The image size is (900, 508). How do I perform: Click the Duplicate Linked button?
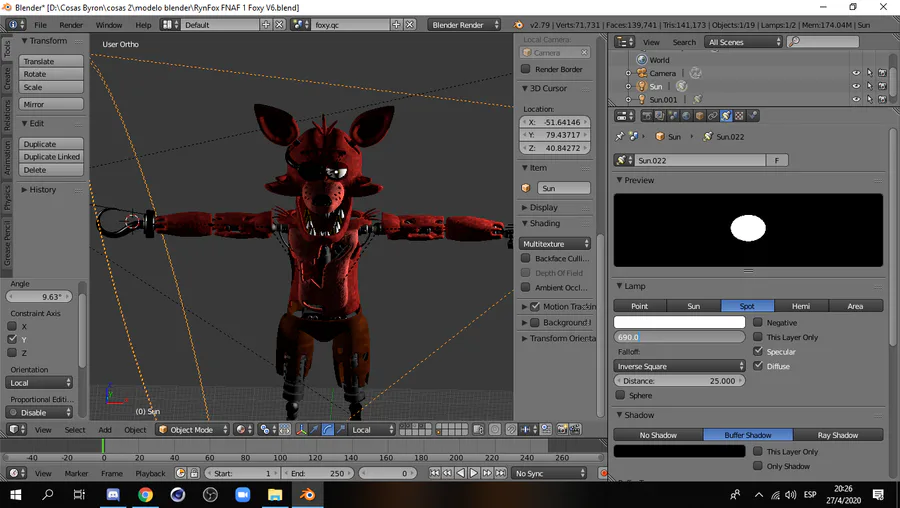(x=51, y=157)
